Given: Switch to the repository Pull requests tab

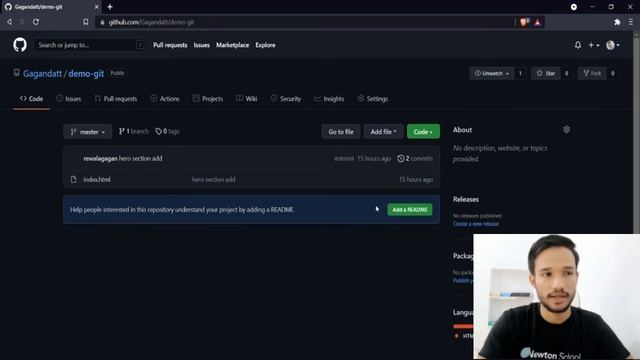Looking at the screenshot, I should pos(116,99).
